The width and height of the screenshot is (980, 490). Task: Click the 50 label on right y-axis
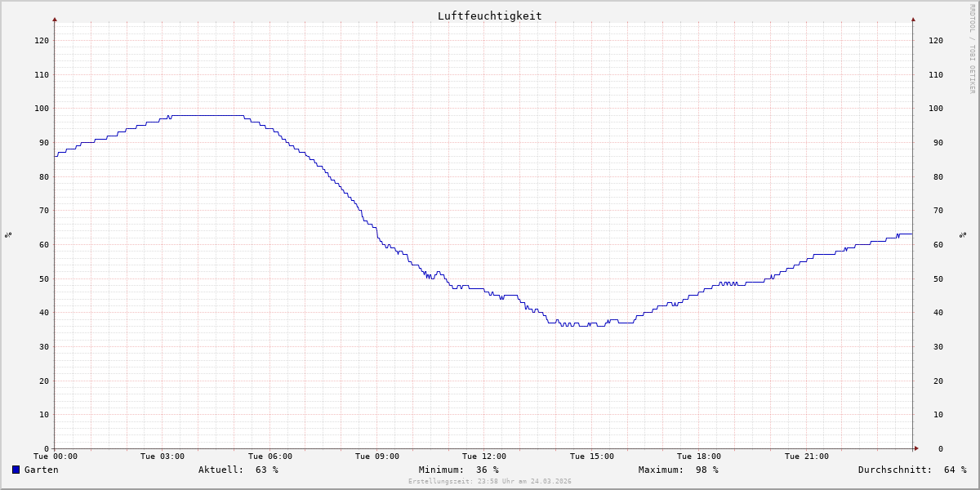click(936, 278)
